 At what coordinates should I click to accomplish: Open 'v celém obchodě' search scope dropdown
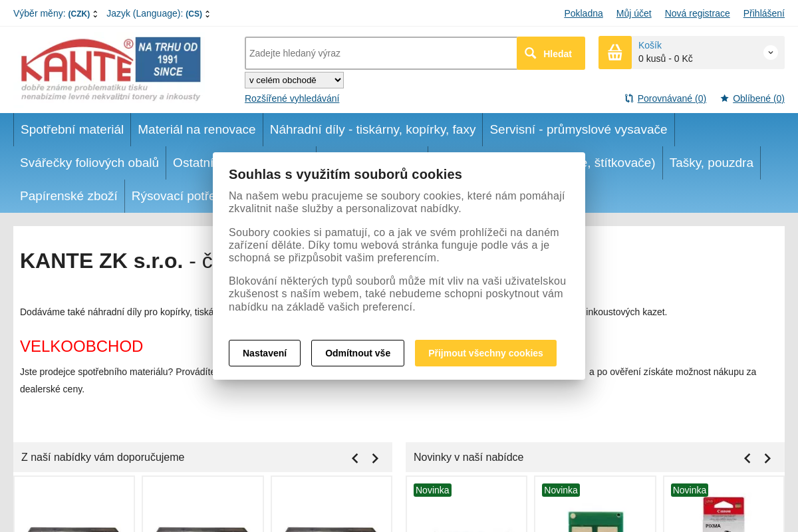point(294,80)
